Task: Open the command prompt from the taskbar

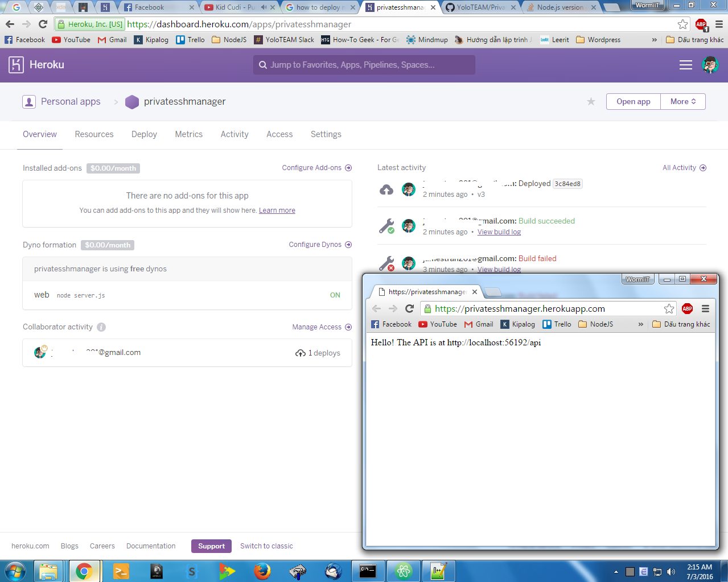Action: 368,571
